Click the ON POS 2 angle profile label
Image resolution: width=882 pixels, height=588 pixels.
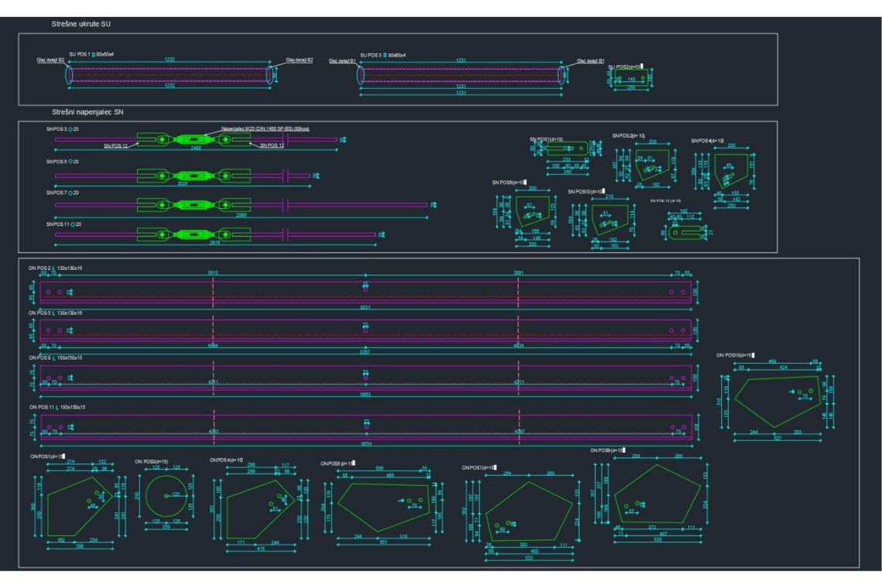tap(55, 267)
